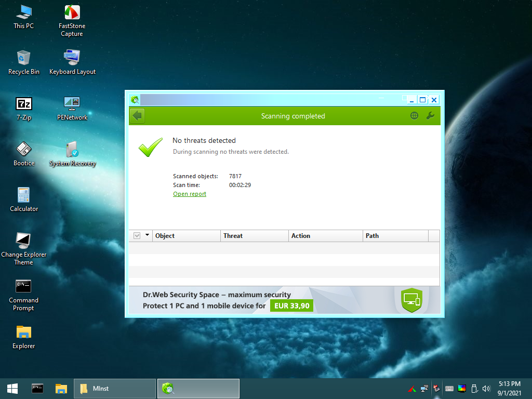Select the PENetwork desktop icon
The width and height of the screenshot is (532, 399).
(x=72, y=109)
